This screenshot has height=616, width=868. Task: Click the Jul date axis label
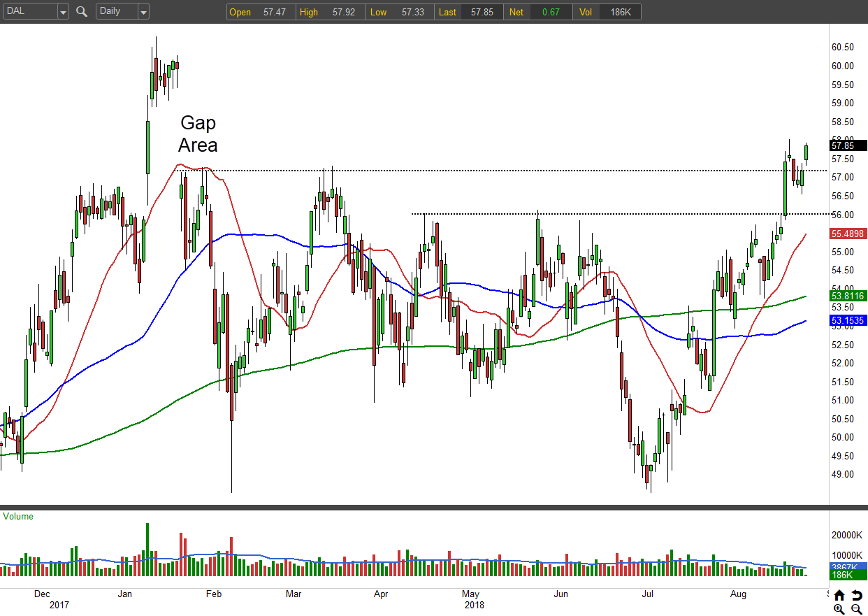point(648,594)
